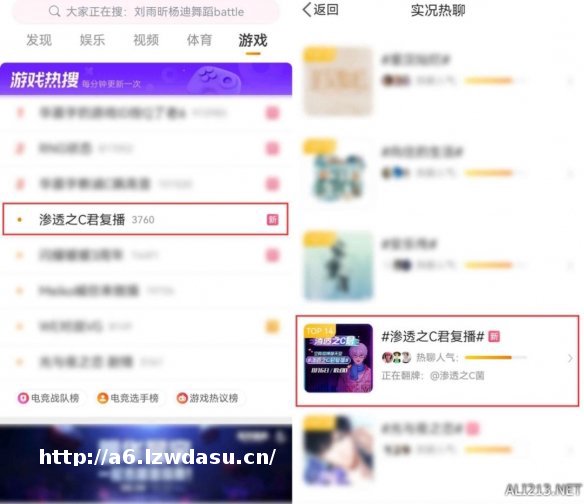Click the @渗透之C菌 mention link
The width and height of the screenshot is (584, 504).
pos(457,375)
